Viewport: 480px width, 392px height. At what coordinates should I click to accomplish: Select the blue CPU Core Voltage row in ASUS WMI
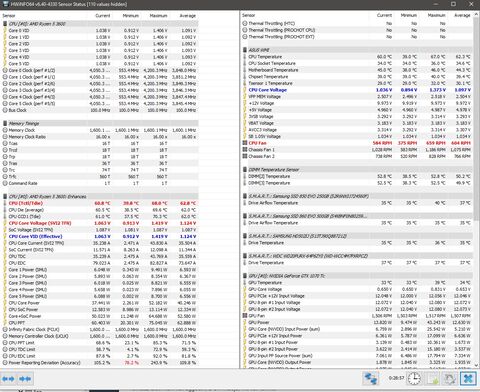(357, 90)
